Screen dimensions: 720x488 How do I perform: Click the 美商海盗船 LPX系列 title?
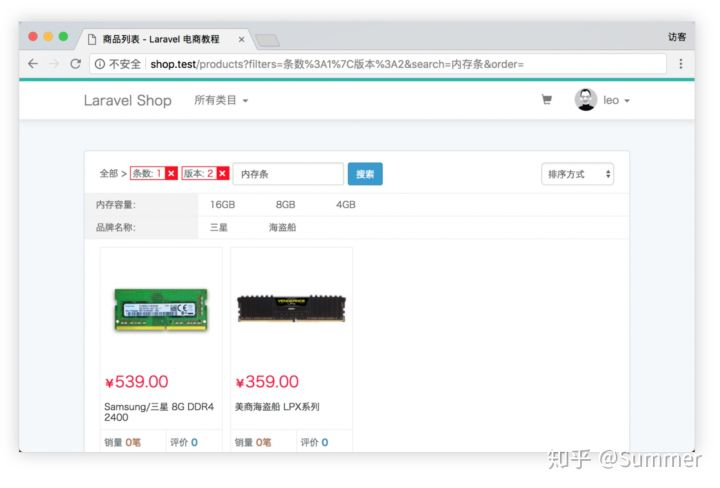point(277,407)
